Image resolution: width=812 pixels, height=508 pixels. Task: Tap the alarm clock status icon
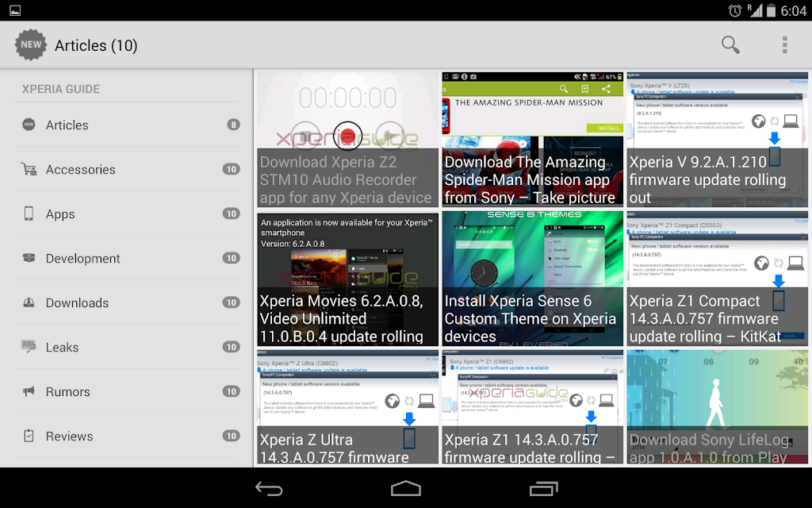pyautogui.click(x=734, y=10)
